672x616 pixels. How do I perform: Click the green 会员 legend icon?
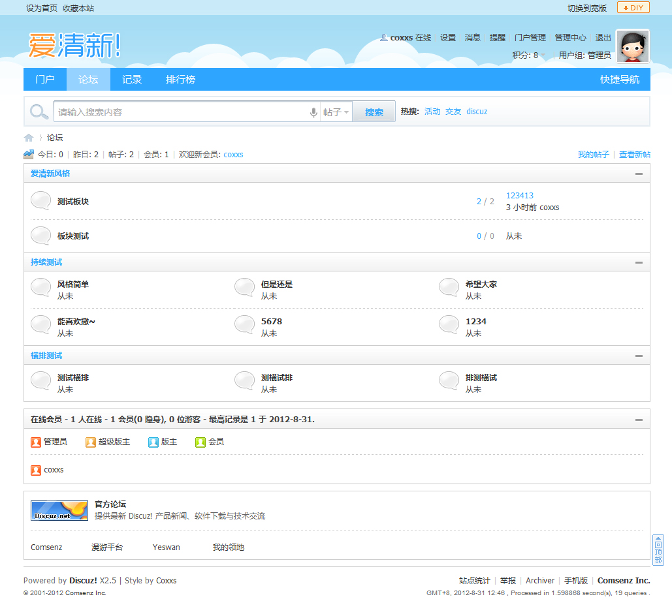tap(200, 442)
